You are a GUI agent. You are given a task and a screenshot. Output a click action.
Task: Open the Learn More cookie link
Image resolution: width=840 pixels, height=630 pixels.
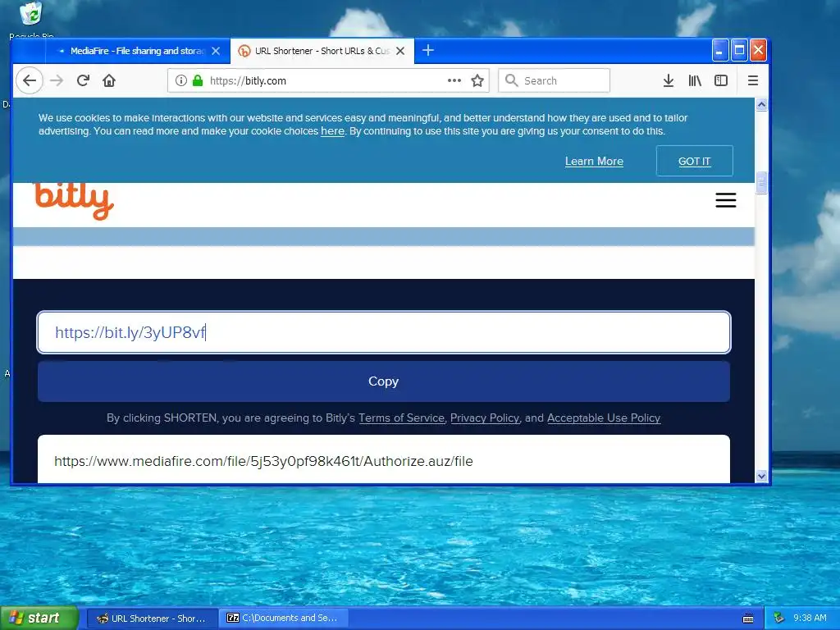click(594, 162)
